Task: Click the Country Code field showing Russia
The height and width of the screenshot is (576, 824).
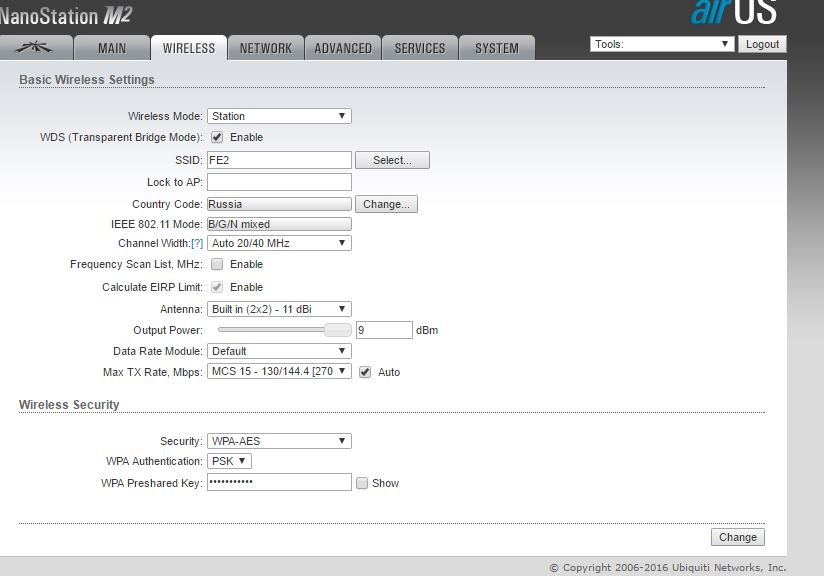Action: click(x=279, y=204)
